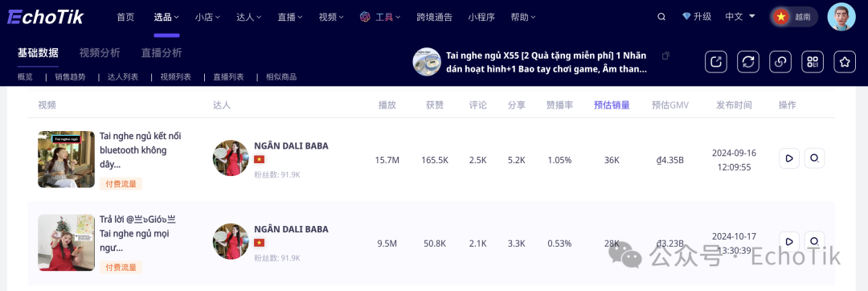Viewport: 868px width, 291px height.
Task: Click the search icon on the second video row
Action: pyautogui.click(x=814, y=241)
